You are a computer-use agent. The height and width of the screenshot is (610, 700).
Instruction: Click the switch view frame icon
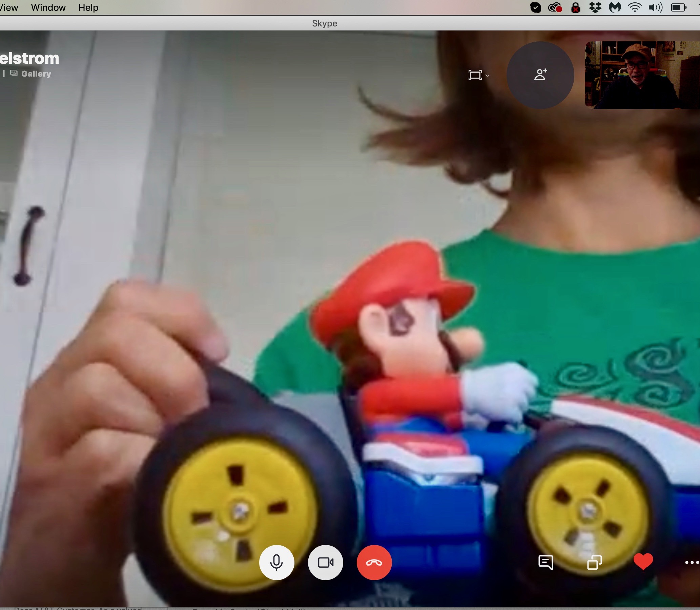point(475,75)
